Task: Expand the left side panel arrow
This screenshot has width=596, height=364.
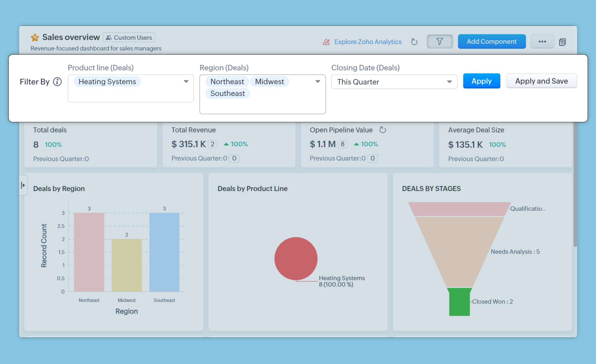Action: point(23,185)
